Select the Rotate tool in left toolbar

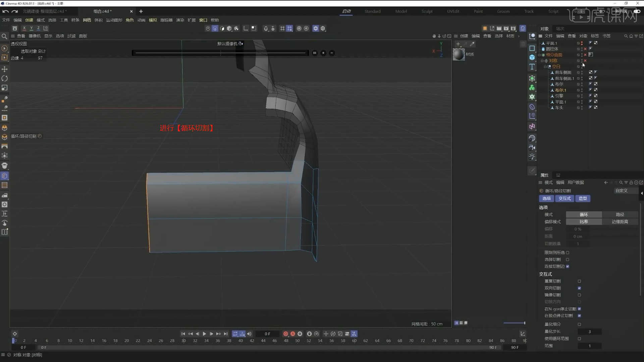pos(5,78)
